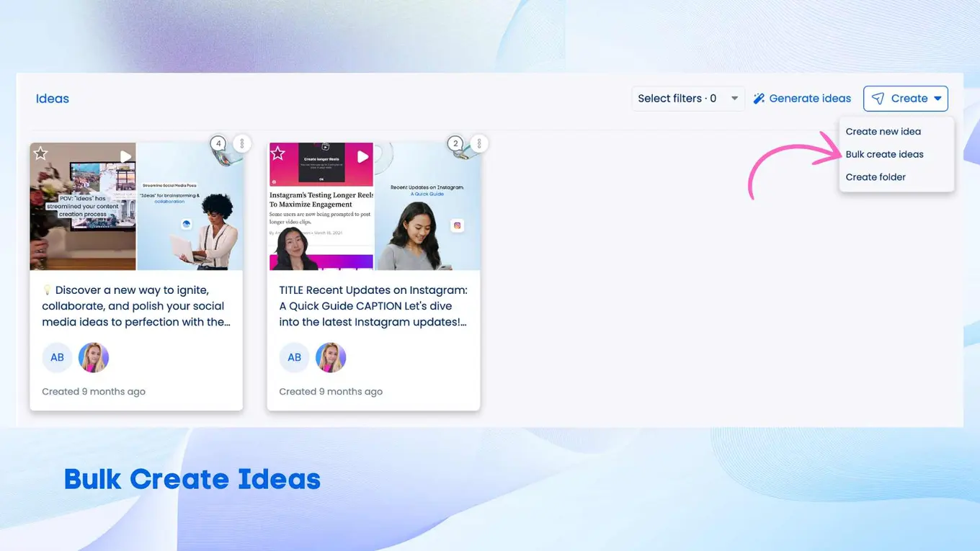This screenshot has width=980, height=551.
Task: Click the Ideas section heading
Action: coord(53,99)
